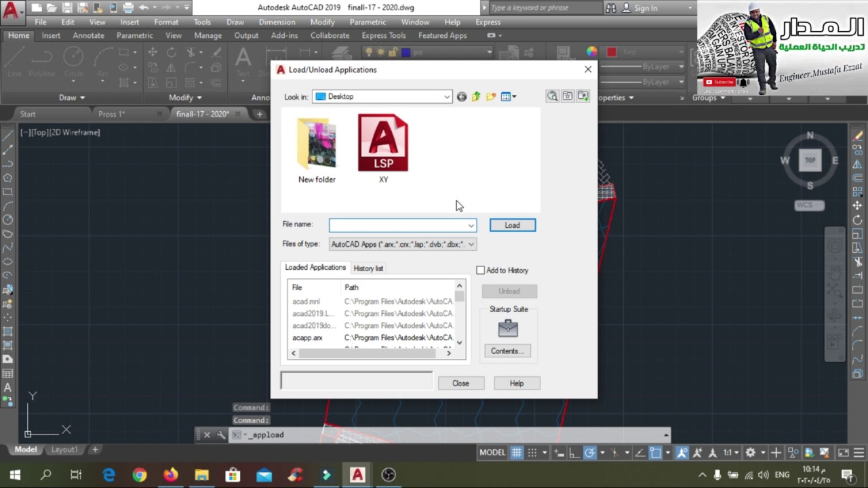Viewport: 868px width, 488px height.
Task: Click Look in Favorites icon
Action: [x=568, y=96]
